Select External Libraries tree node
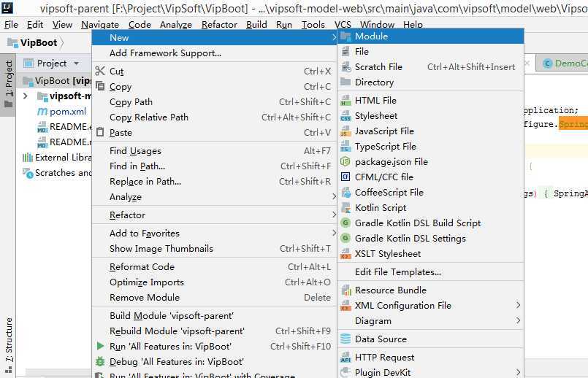This screenshot has height=378, width=588. click(x=57, y=158)
